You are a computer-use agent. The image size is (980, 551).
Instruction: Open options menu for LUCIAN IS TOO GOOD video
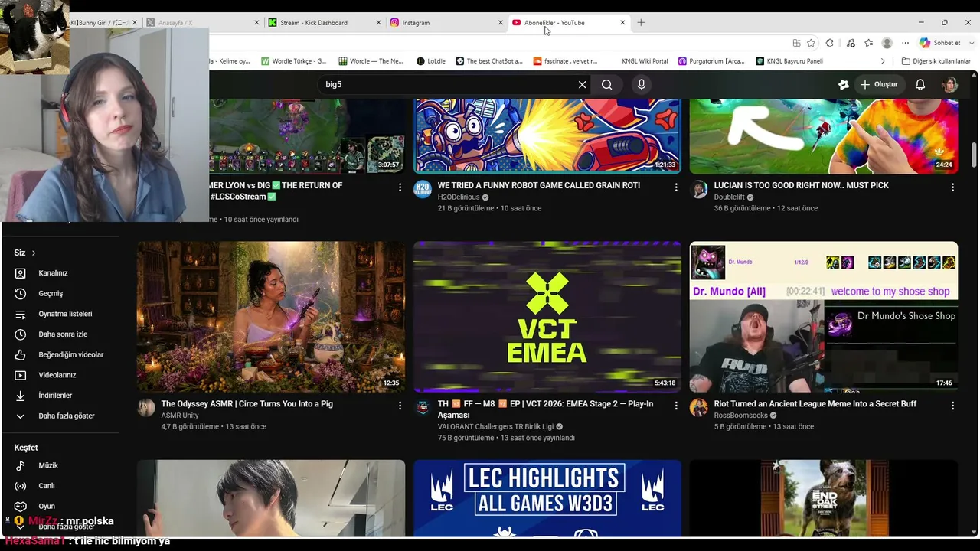pos(952,187)
